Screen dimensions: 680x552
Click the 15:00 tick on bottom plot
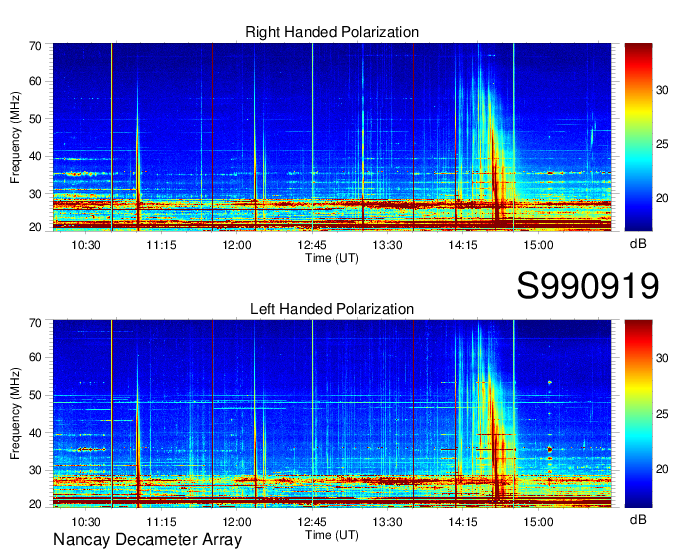tap(538, 522)
